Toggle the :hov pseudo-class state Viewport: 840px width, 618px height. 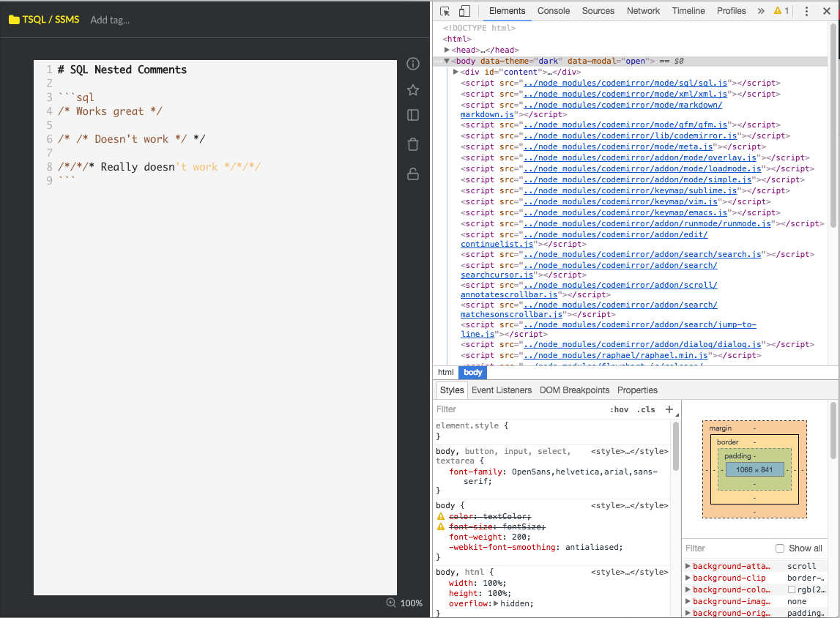click(x=620, y=409)
